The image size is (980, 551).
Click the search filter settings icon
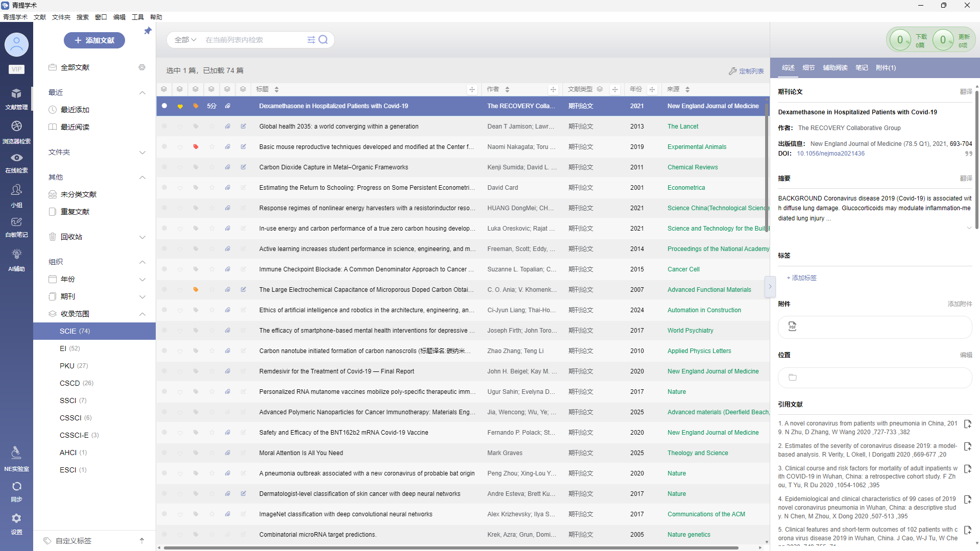[311, 40]
